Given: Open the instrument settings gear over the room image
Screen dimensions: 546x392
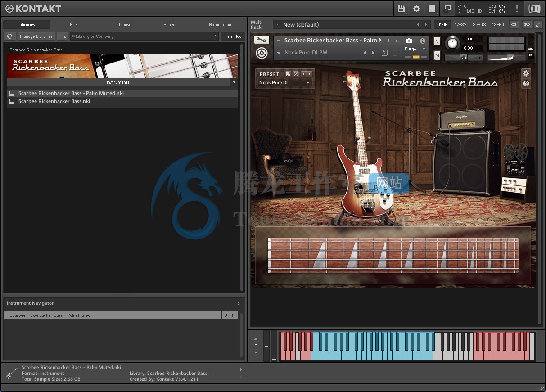Looking at the screenshot, I should click(526, 73).
